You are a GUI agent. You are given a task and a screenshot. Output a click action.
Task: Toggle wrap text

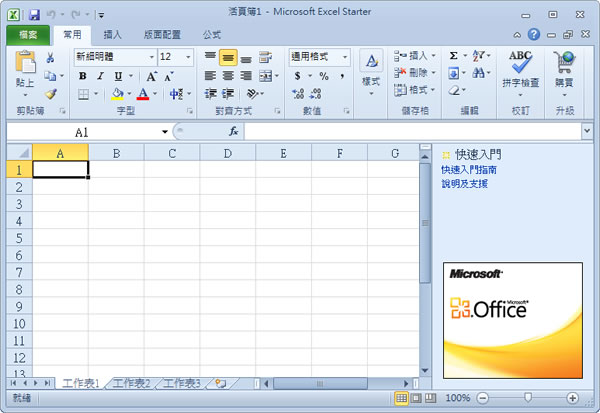[x=265, y=57]
